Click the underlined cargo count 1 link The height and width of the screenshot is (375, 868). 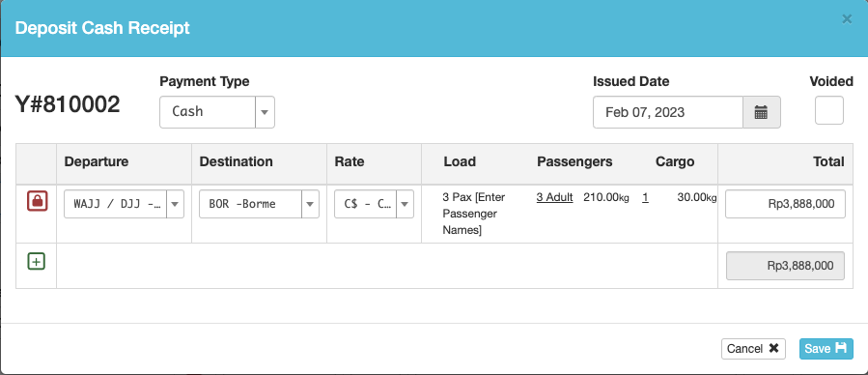tap(646, 197)
